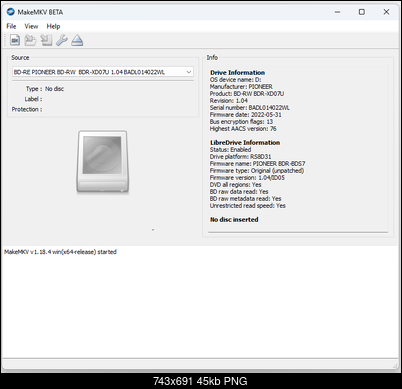Click the Backup disc toolbar icon
This screenshot has height=389, width=402.
click(46, 40)
